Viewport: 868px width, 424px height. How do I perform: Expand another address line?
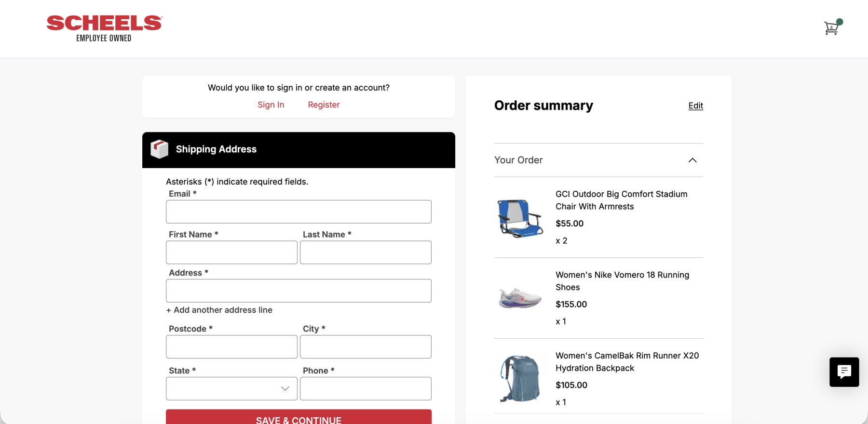coord(219,310)
